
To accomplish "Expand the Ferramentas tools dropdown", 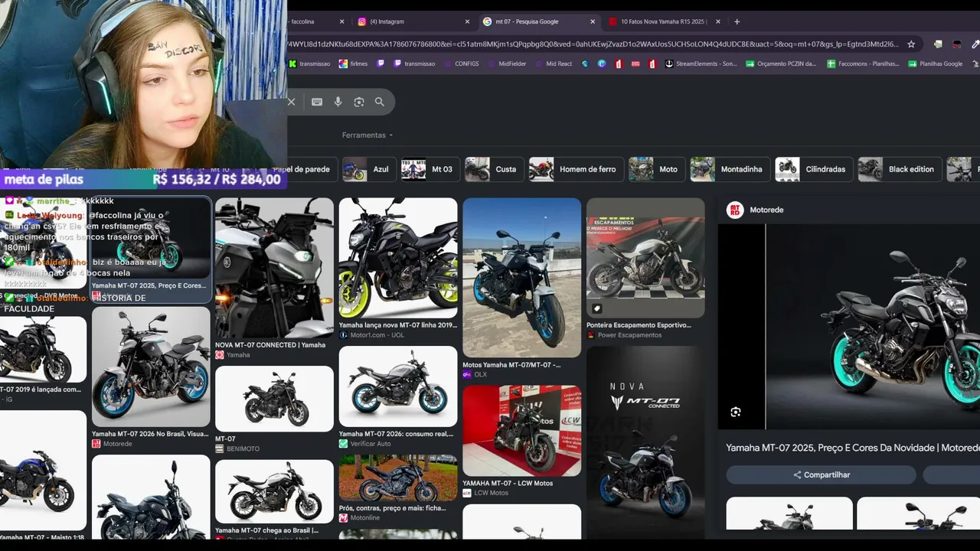I will pyautogui.click(x=367, y=135).
